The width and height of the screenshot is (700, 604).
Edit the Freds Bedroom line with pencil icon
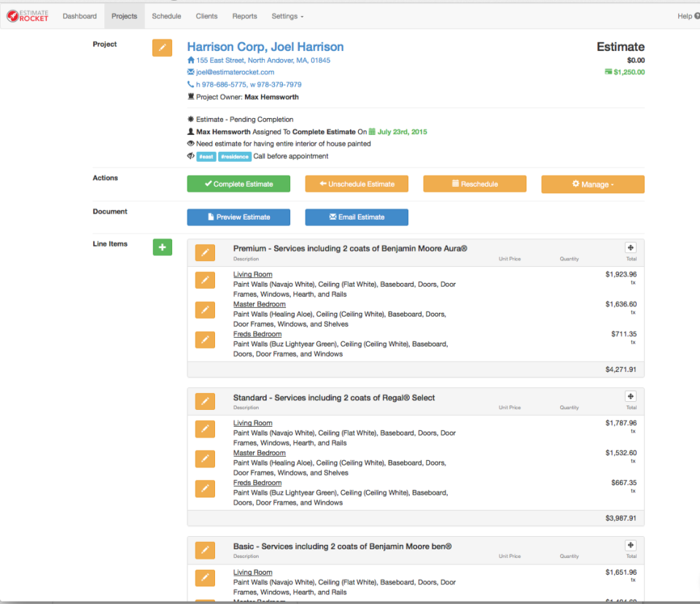(x=205, y=339)
